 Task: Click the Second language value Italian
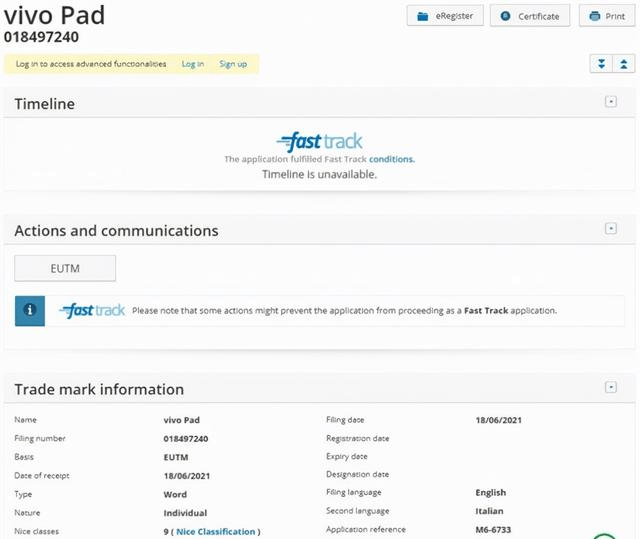point(489,511)
